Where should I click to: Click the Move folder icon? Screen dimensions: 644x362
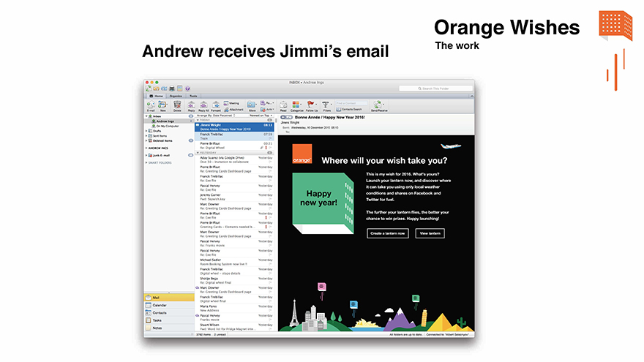coord(252,105)
